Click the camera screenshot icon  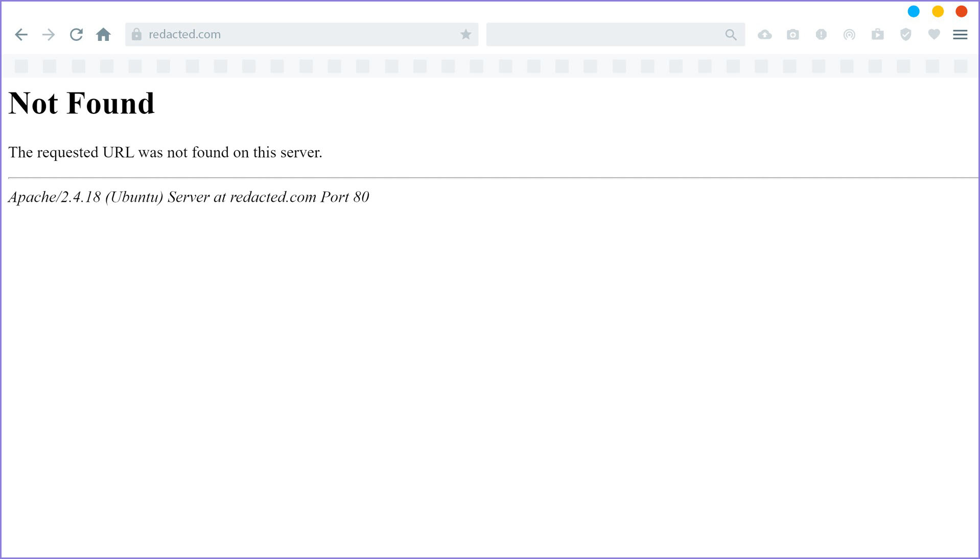click(x=792, y=34)
